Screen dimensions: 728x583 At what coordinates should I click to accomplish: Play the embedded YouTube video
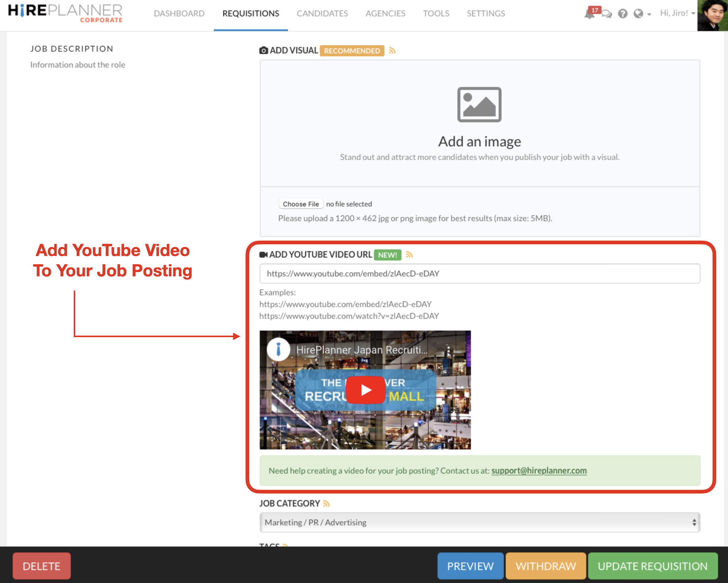click(365, 390)
